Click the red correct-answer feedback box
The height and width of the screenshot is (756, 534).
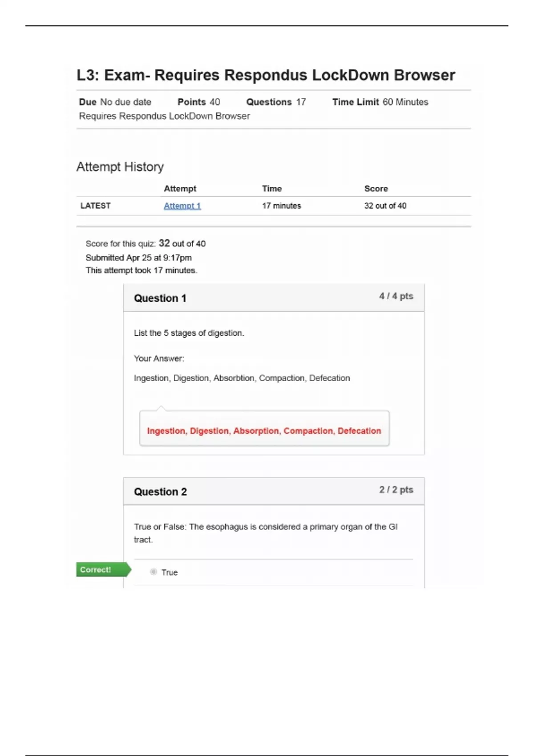[264, 429]
